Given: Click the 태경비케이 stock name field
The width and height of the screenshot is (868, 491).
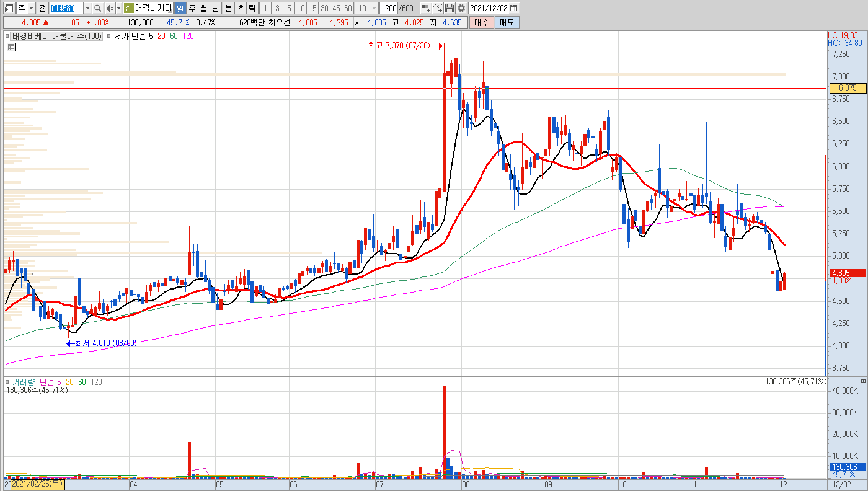Looking at the screenshot, I should (x=153, y=8).
